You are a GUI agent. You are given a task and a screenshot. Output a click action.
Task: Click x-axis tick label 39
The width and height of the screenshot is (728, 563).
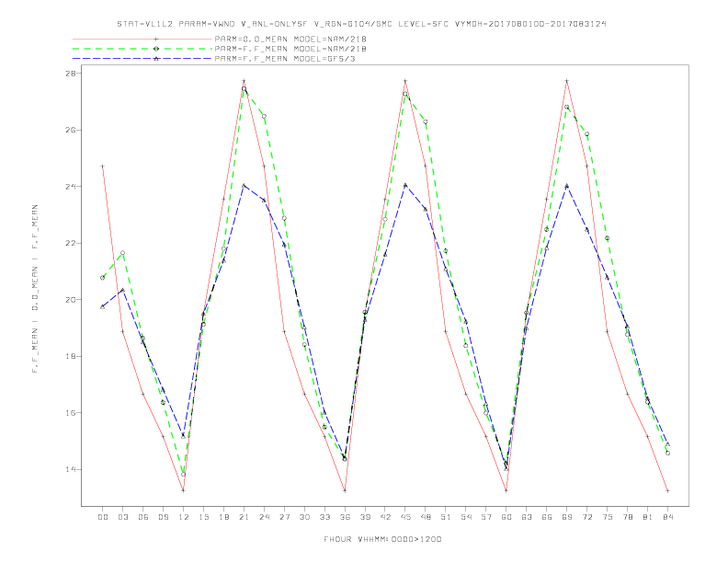(365, 517)
